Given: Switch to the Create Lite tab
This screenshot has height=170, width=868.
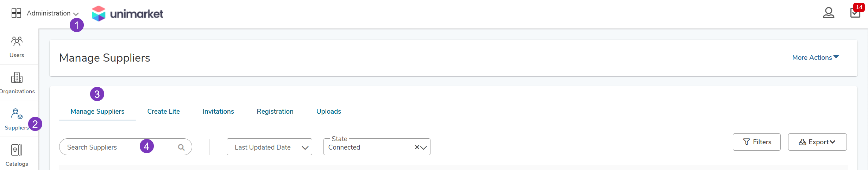Looking at the screenshot, I should tap(164, 111).
